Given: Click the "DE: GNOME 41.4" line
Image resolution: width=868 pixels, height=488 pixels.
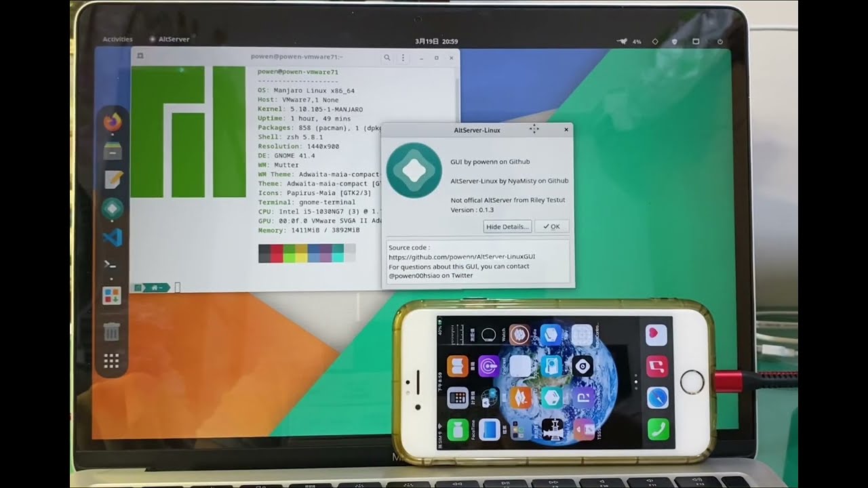Looking at the screenshot, I should click(x=286, y=156).
